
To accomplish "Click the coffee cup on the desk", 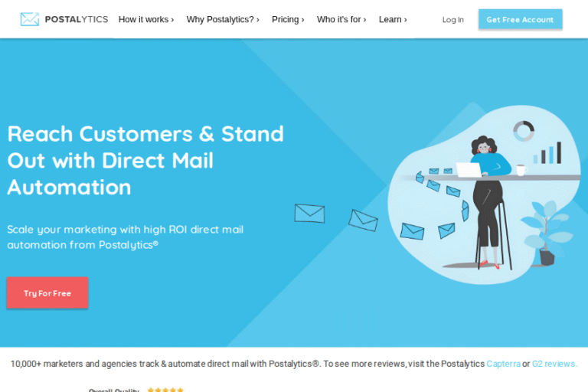I will pos(521,170).
